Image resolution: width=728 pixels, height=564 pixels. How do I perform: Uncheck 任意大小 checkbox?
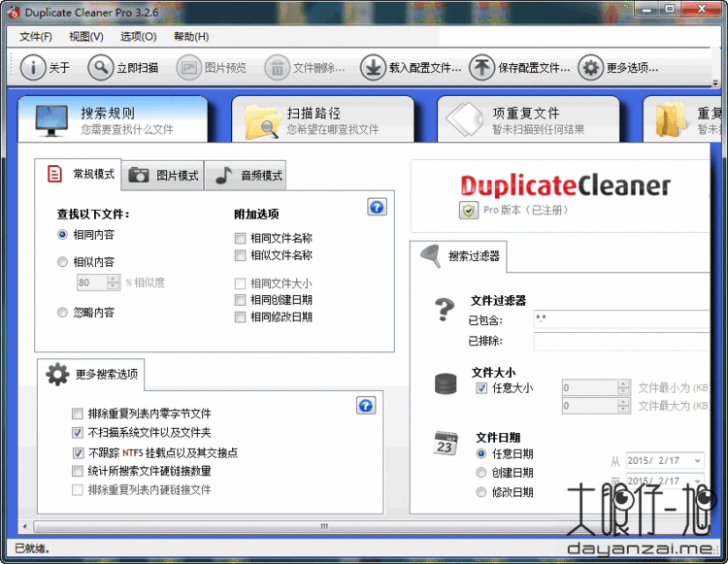(481, 388)
